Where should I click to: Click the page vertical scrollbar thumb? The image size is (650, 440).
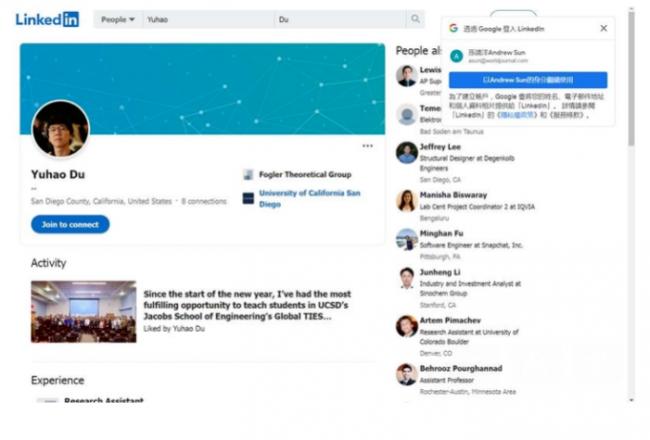(631, 79)
